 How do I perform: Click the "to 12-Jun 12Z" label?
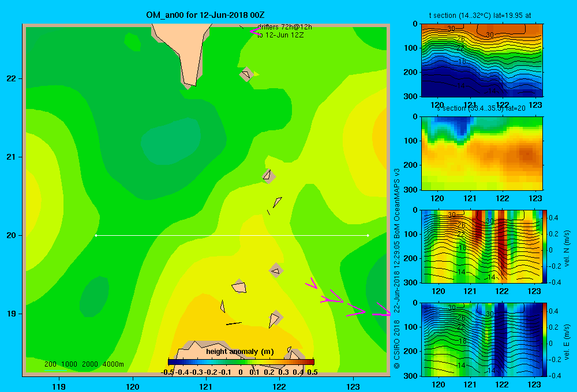pos(280,35)
